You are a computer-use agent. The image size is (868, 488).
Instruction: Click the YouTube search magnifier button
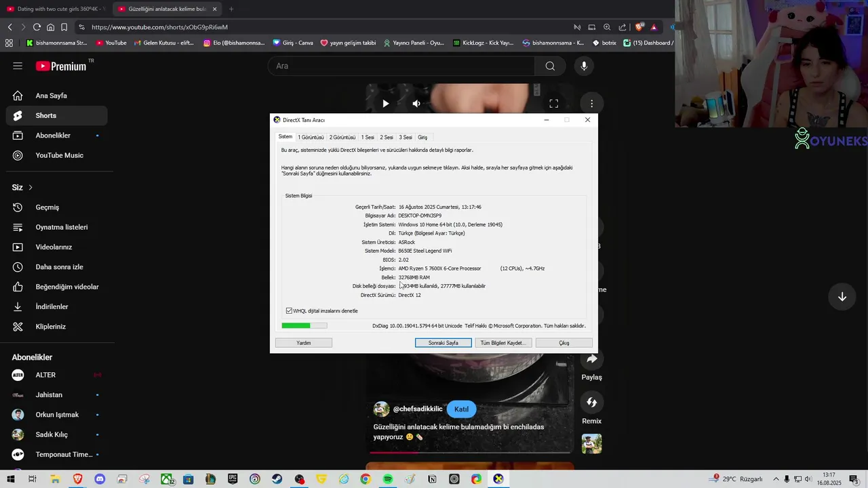[550, 66]
